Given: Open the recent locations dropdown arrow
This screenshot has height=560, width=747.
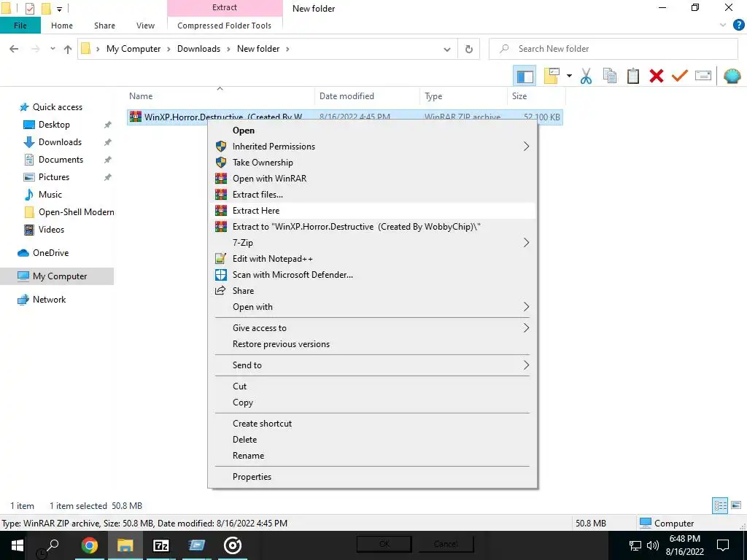Looking at the screenshot, I should 53,49.
